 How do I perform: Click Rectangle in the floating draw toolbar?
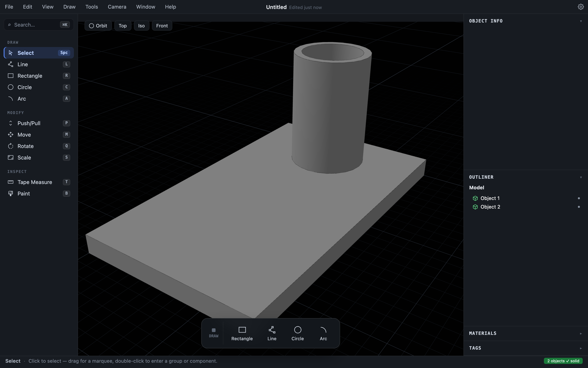coord(242,333)
